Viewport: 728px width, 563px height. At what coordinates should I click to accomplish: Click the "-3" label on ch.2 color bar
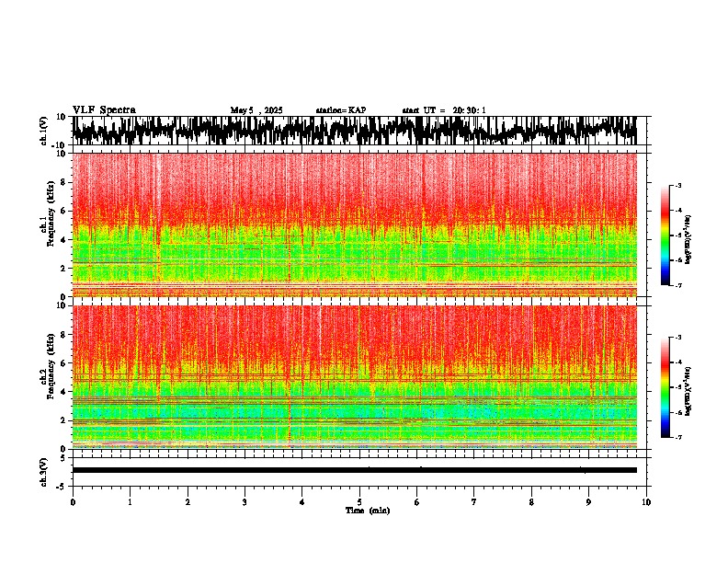pyautogui.click(x=678, y=338)
